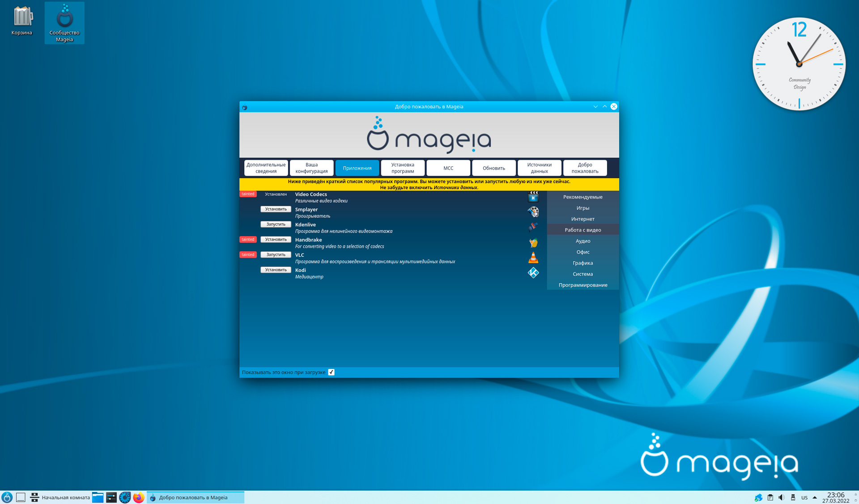This screenshot has width=859, height=504.
Task: Open the Источники данных tab
Action: [539, 168]
